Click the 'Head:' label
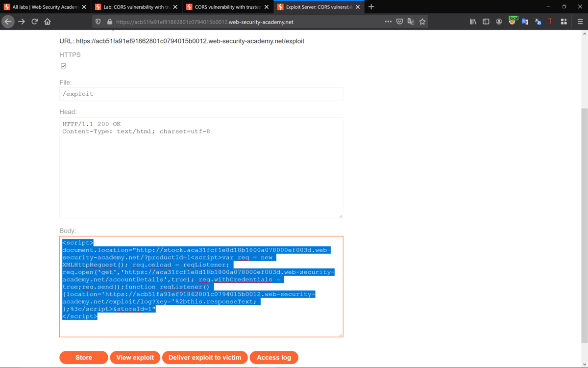Screen dimensions: 588x368 pos(68,112)
